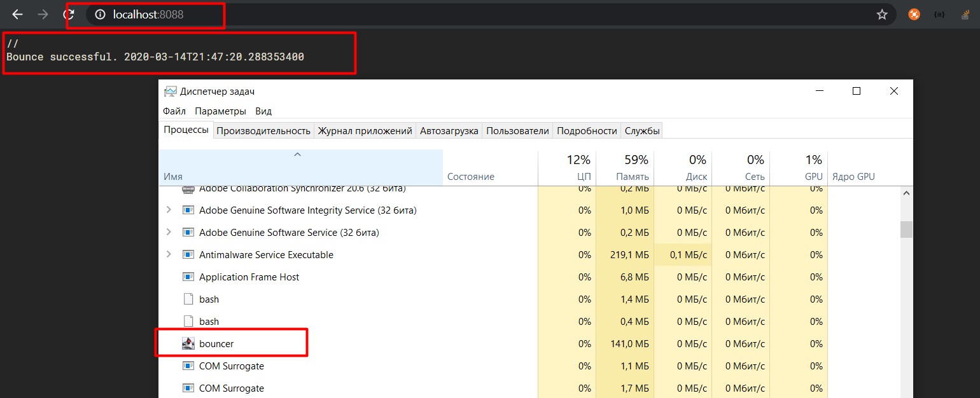Select the bouncer process icon
This screenshot has width=980, height=398.
[x=188, y=343]
